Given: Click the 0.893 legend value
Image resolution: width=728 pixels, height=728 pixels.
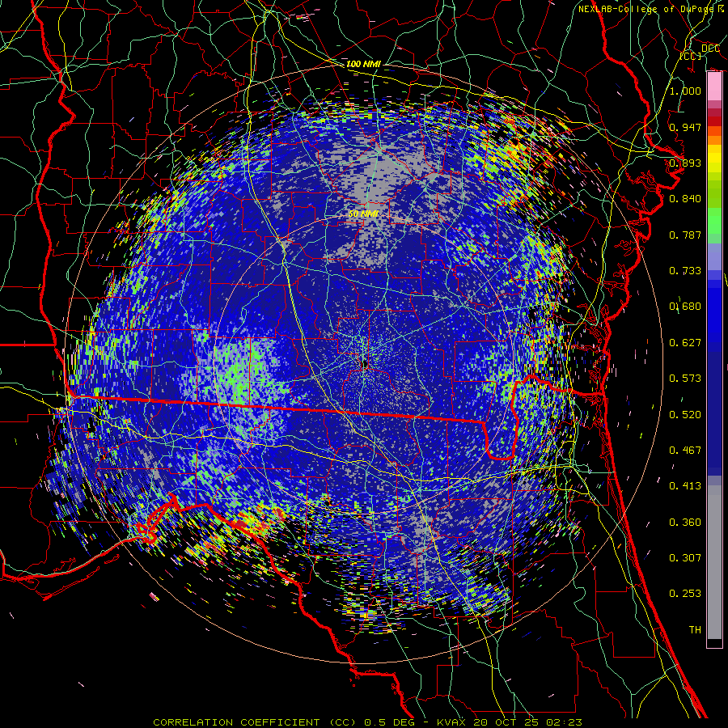Looking at the screenshot, I should [x=685, y=163].
